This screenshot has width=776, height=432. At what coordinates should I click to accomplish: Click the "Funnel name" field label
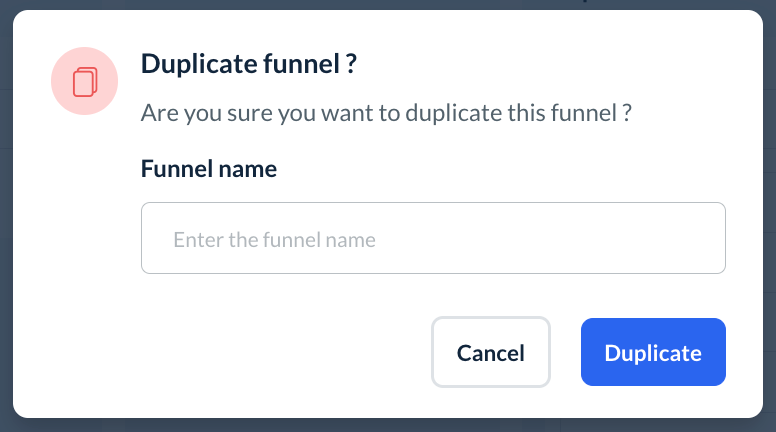pyautogui.click(x=208, y=169)
